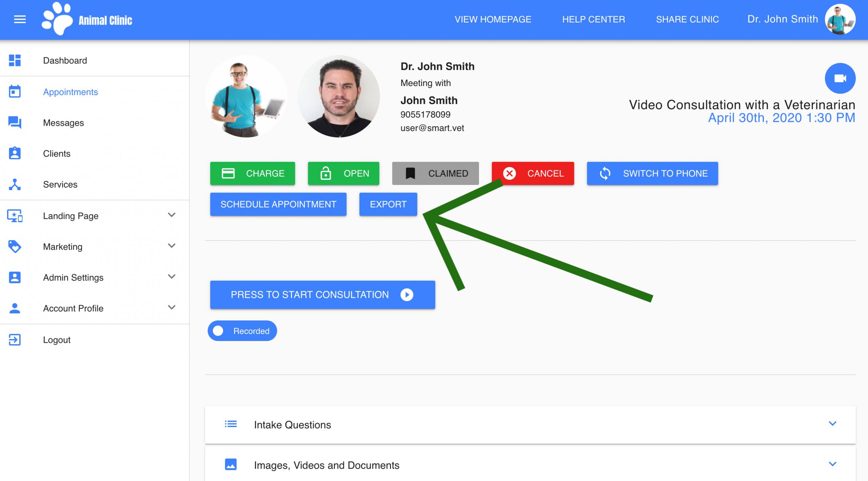
Task: Open the HELP CENTER link
Action: (x=593, y=19)
